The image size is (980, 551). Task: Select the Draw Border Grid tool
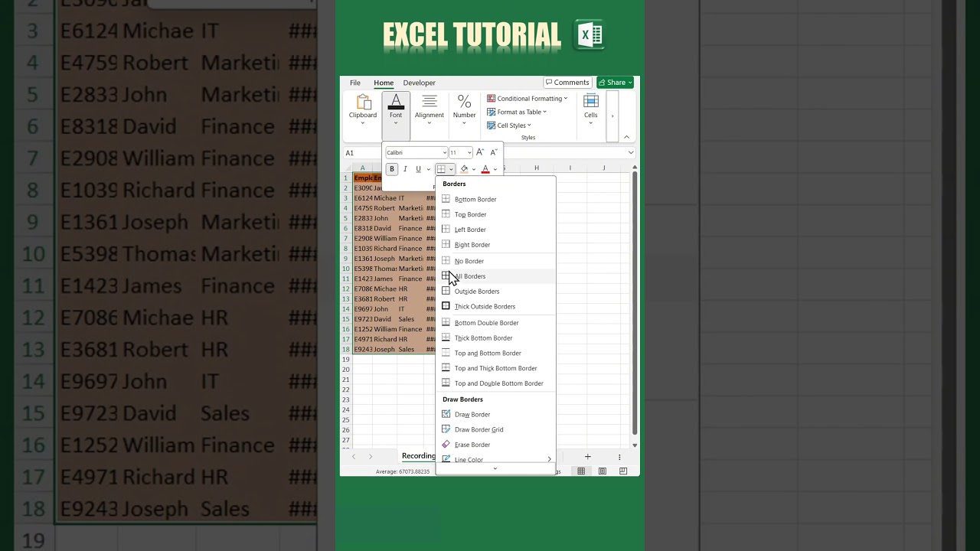(495, 430)
